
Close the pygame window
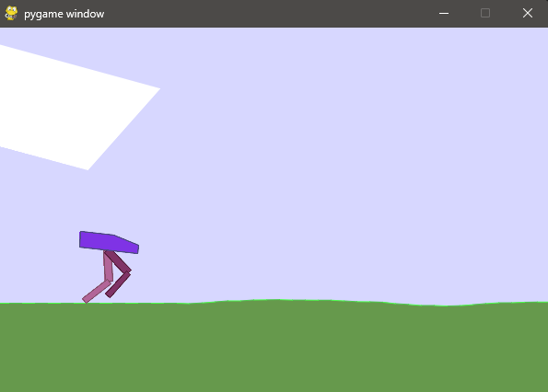(x=528, y=13)
